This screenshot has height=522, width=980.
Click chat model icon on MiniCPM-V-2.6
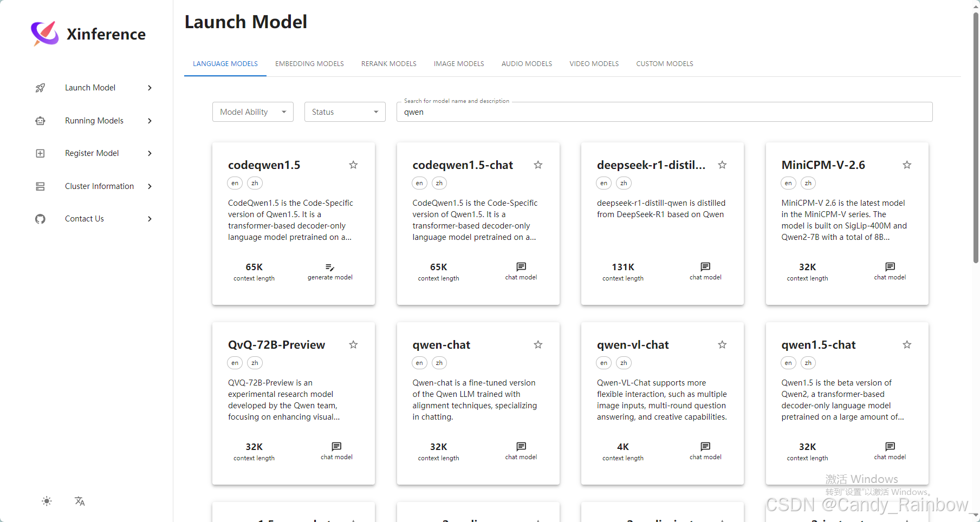point(890,267)
